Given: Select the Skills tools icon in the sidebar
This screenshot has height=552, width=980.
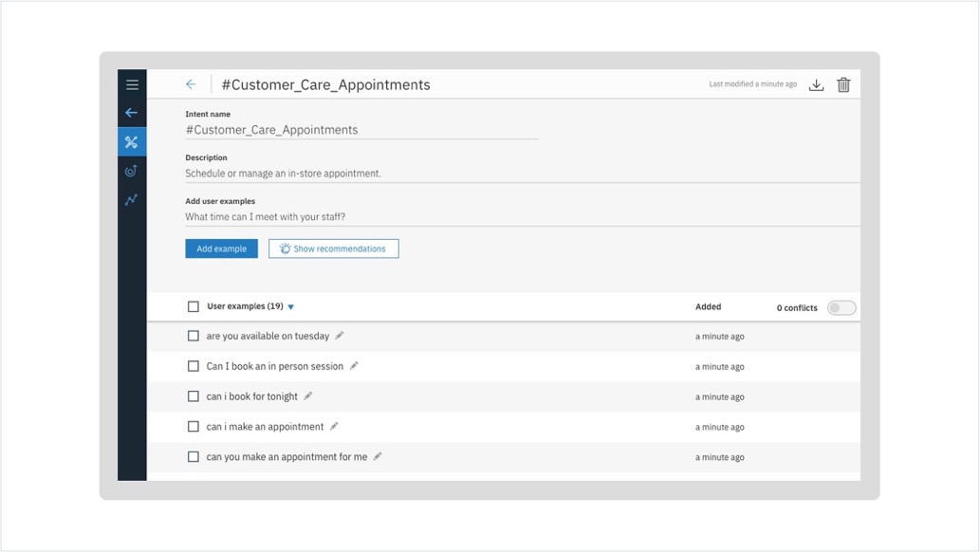Looking at the screenshot, I should tap(131, 142).
